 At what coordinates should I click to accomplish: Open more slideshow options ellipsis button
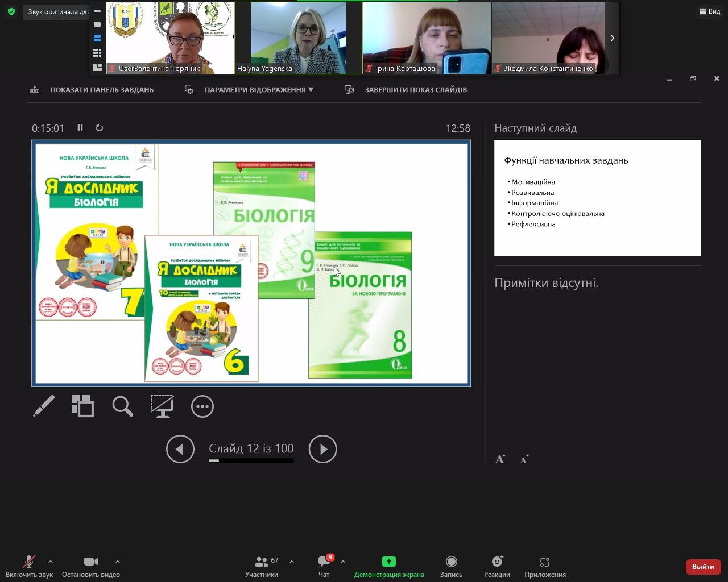(x=202, y=406)
